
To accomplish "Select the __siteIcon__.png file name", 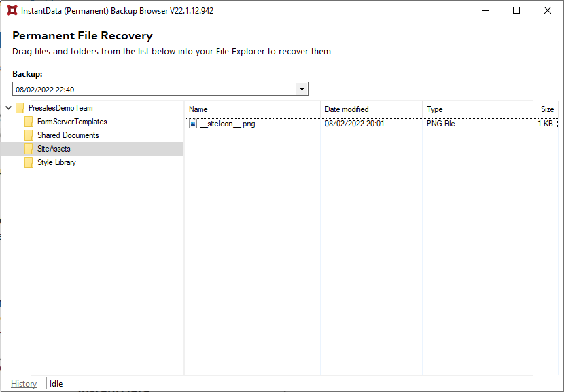I will [228, 124].
